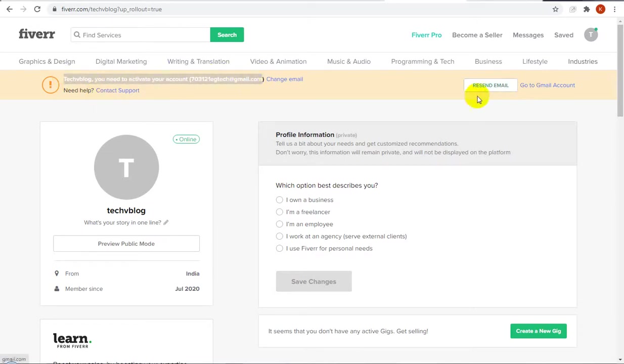Reload the page with refresh icon

click(x=37, y=9)
